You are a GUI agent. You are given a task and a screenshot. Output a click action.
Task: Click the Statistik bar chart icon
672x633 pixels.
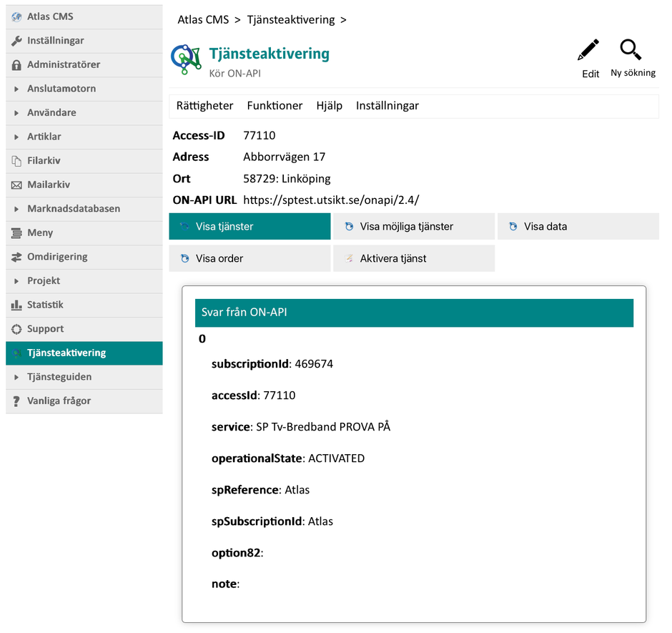16,305
